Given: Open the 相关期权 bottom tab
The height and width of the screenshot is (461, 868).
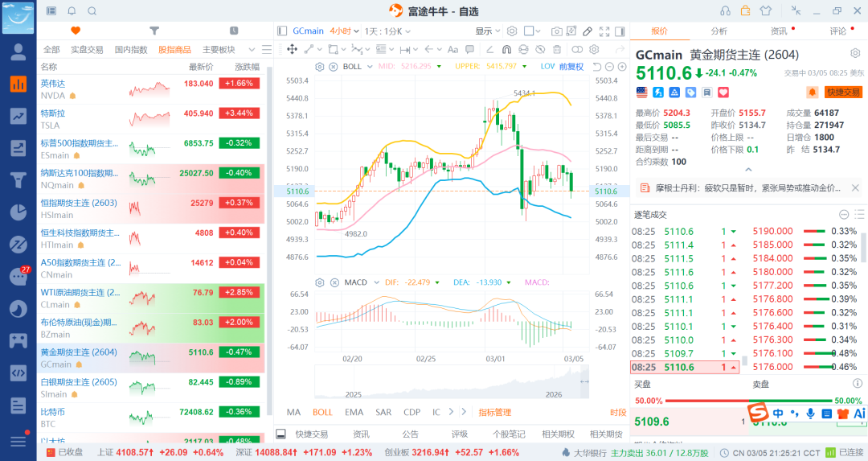Looking at the screenshot, I should coord(558,434).
